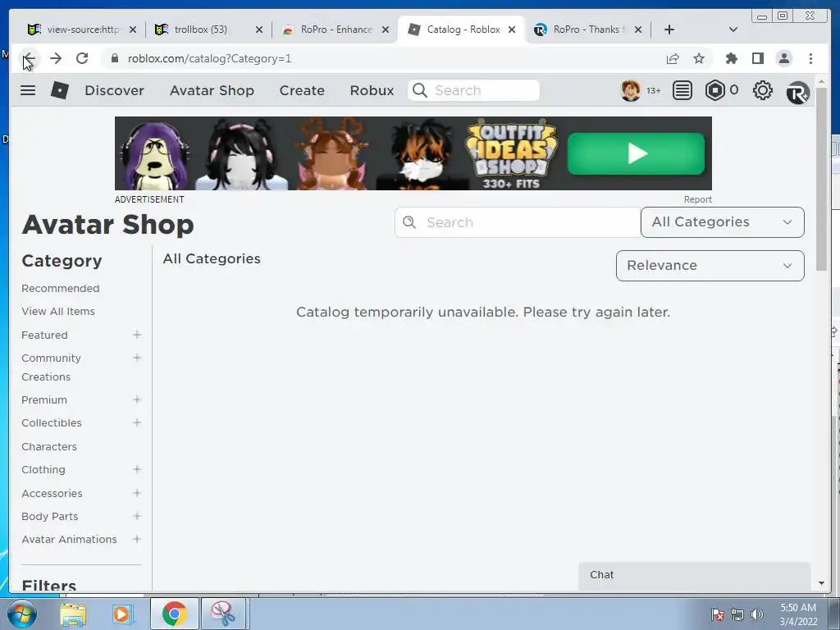Click the Outfit Ideas Shop ad banner

tap(413, 153)
